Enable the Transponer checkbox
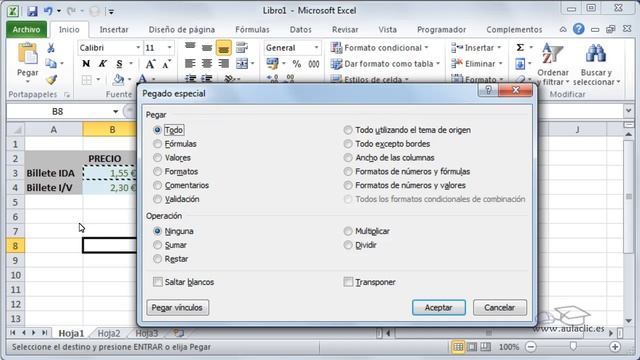This screenshot has height=360, width=640. (348, 282)
